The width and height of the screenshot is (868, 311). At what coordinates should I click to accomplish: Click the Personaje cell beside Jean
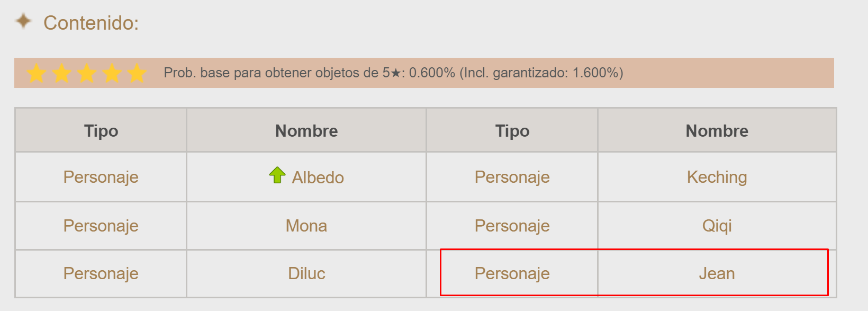pos(512,273)
